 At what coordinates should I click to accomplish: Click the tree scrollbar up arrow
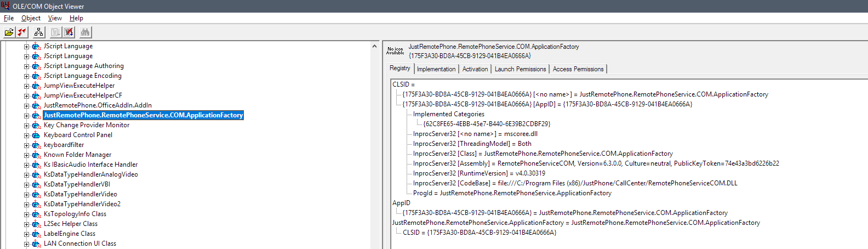pos(375,46)
